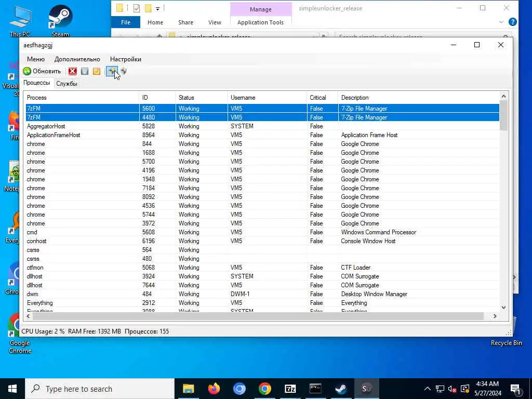The height and width of the screenshot is (399, 532).
Task: Click the CPU Usage status bar entry
Action: [x=43, y=331]
